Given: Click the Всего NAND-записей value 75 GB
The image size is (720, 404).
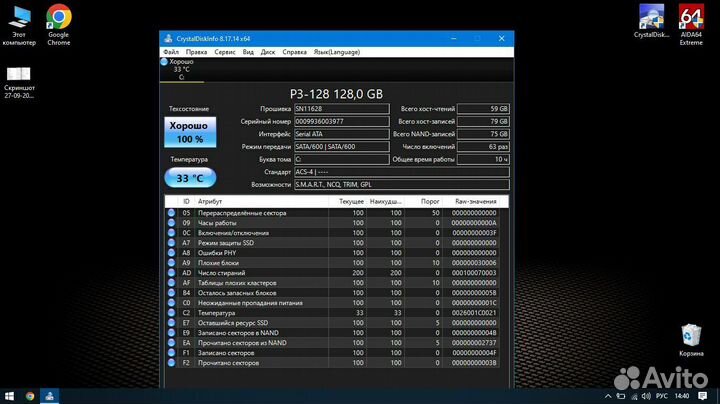Looking at the screenshot, I should [x=483, y=134].
